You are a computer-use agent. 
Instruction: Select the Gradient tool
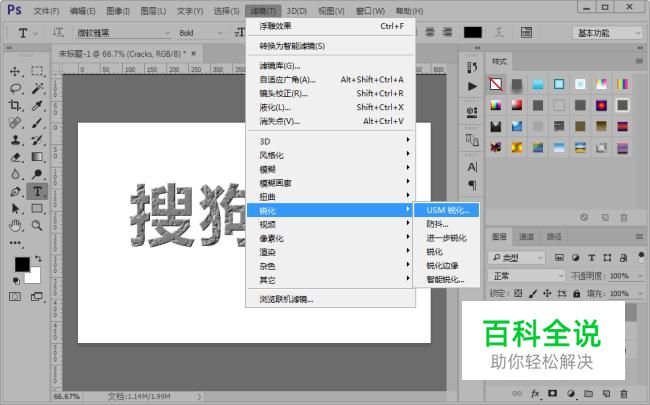click(37, 157)
